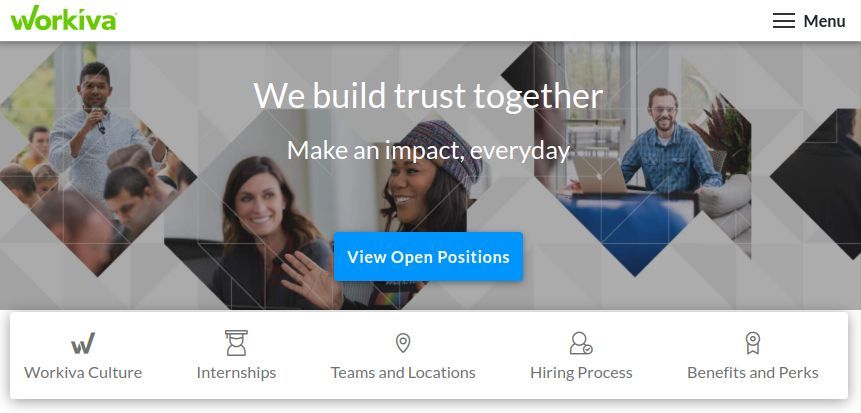This screenshot has height=413, width=861.
Task: Click the Workiva logo
Action: [x=64, y=19]
